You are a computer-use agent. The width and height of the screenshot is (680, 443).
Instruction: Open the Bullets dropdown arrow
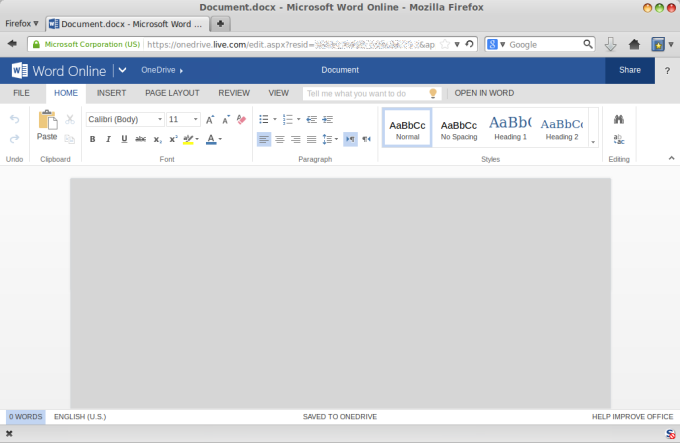(x=275, y=119)
